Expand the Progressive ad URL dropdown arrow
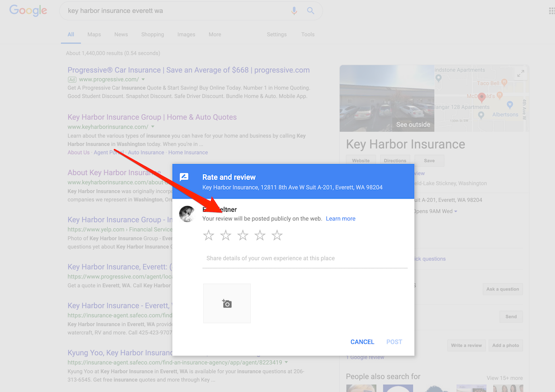Viewport: 555px width, 392px height. 143,79
